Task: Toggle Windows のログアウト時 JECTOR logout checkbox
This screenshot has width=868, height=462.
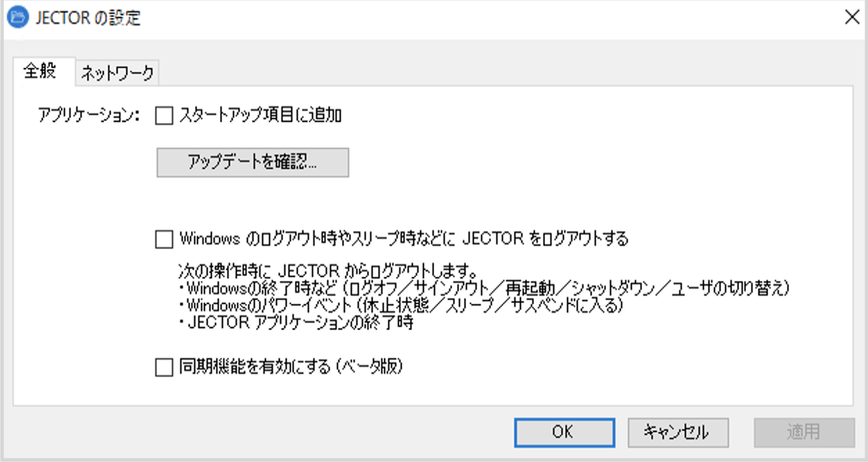Action: pyautogui.click(x=164, y=240)
